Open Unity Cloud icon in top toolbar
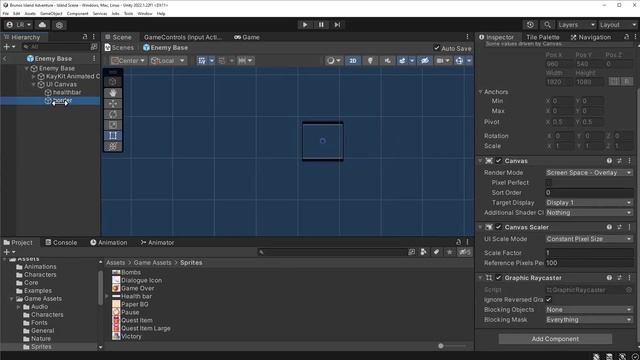640x360 pixels. (x=42, y=25)
